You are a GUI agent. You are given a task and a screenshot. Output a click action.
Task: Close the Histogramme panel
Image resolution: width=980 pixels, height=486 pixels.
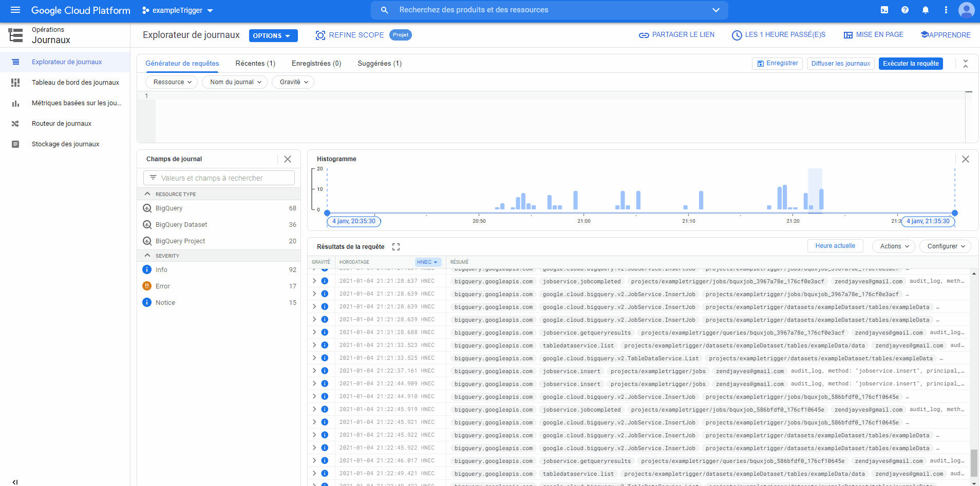966,159
